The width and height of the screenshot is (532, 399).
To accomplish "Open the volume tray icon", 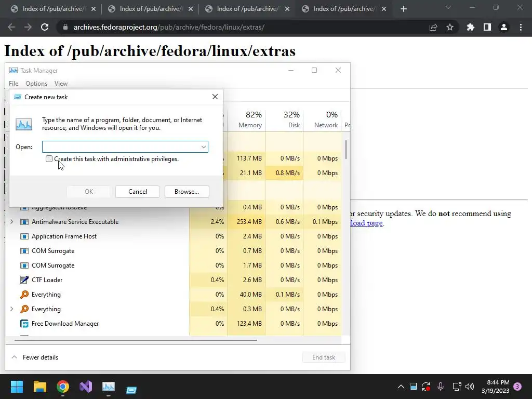I will coord(470,387).
